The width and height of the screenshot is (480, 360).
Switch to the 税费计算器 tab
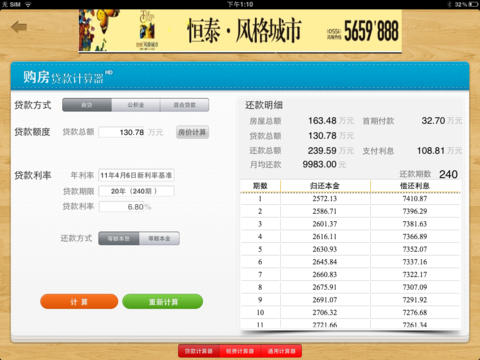[x=240, y=351]
